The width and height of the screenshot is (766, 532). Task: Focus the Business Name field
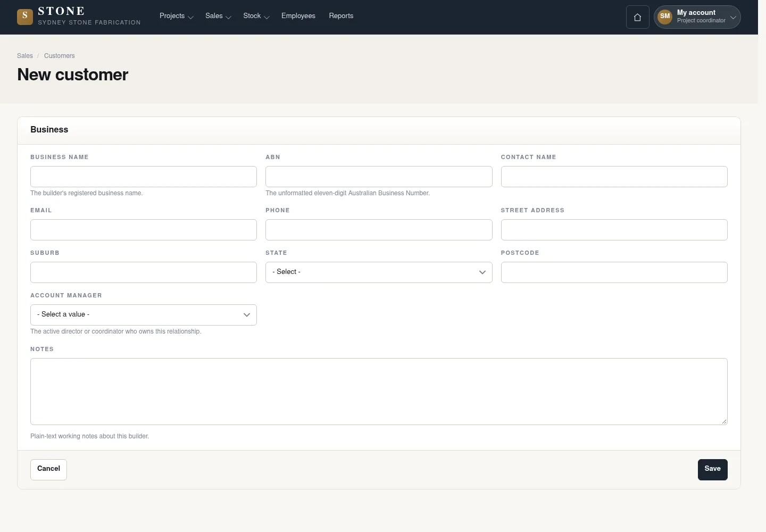click(144, 177)
